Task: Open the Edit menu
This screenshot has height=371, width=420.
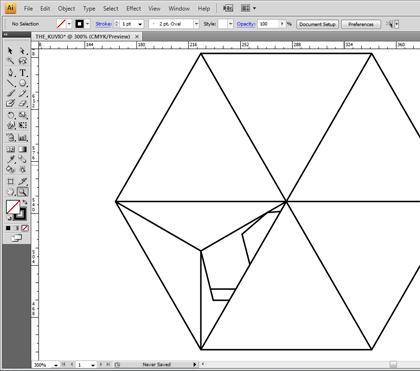Action: click(x=45, y=9)
